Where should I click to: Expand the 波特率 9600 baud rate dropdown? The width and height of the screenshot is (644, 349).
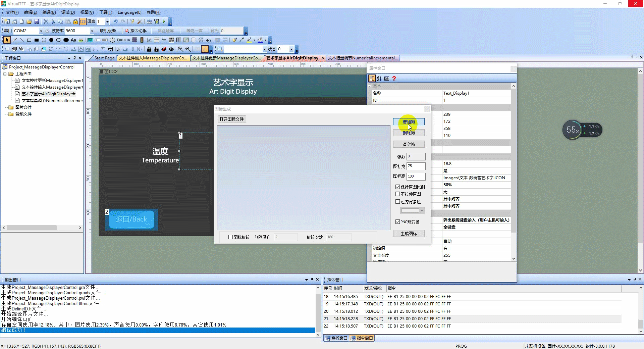[92, 31]
